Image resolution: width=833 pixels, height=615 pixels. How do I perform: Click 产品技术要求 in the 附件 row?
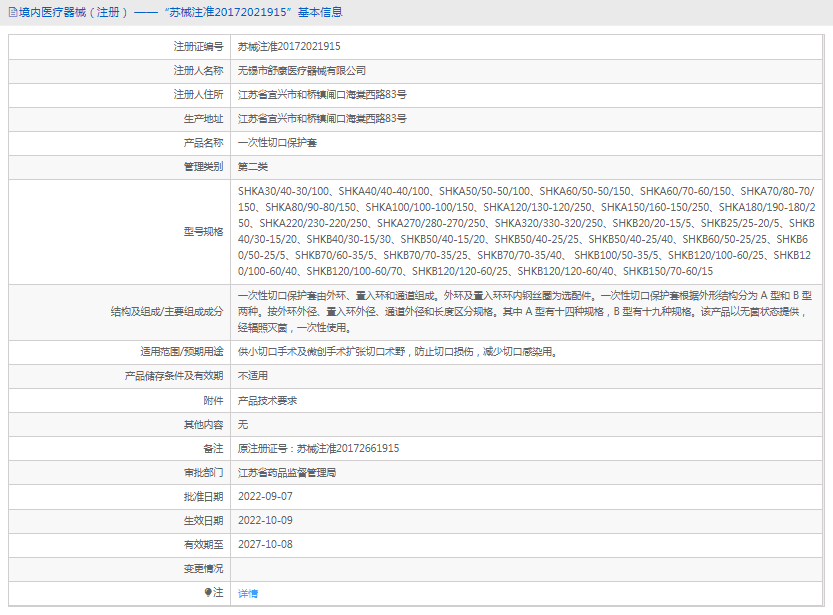click(x=267, y=400)
